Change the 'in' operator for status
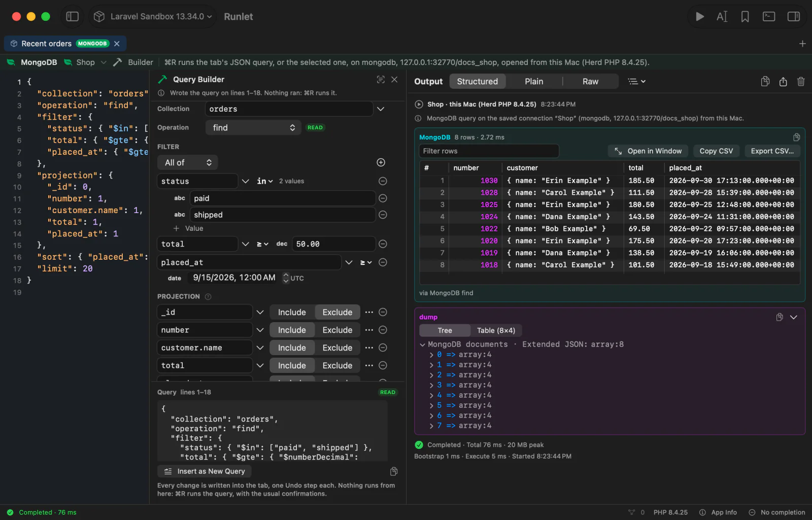The image size is (812, 520). pos(265,181)
